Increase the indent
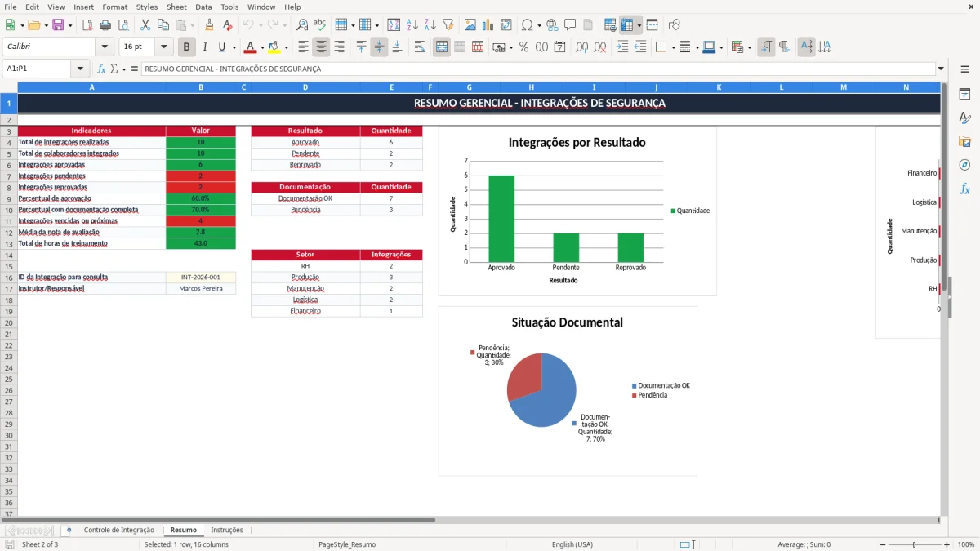The height and width of the screenshot is (551, 980). (623, 47)
